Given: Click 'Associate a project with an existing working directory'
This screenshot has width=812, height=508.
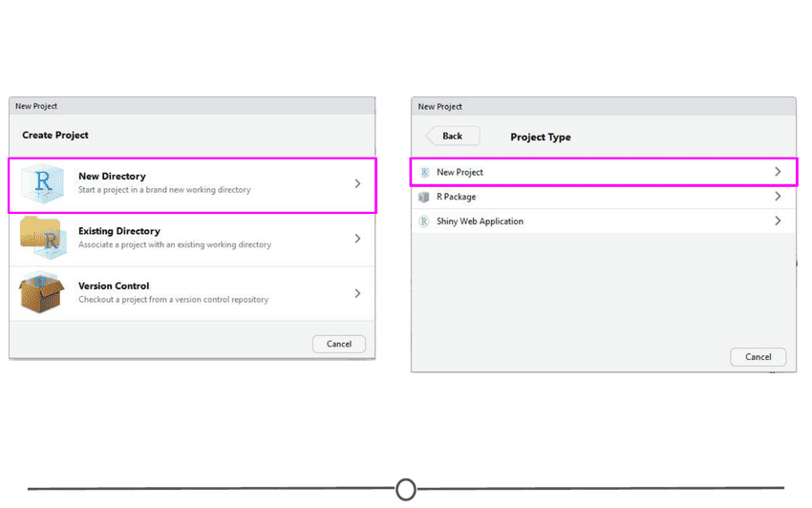Looking at the screenshot, I should (175, 244).
